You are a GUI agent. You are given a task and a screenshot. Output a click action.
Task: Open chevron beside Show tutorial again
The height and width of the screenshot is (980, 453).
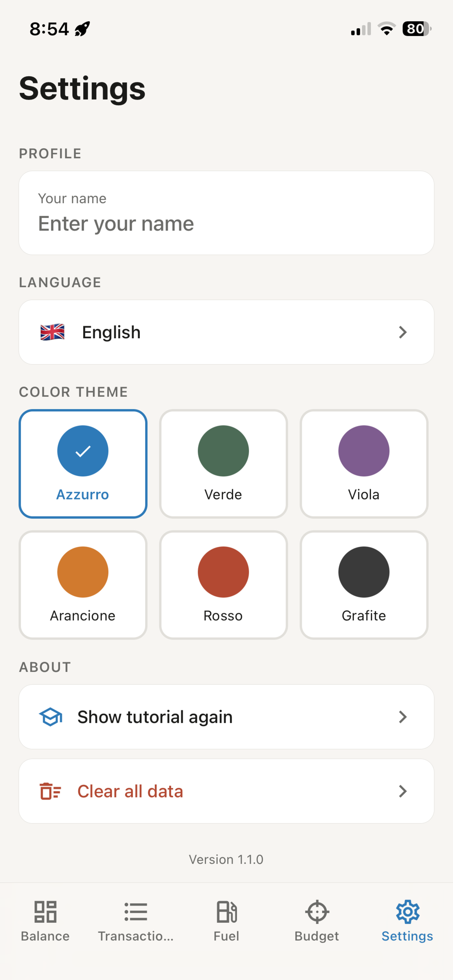[403, 717]
